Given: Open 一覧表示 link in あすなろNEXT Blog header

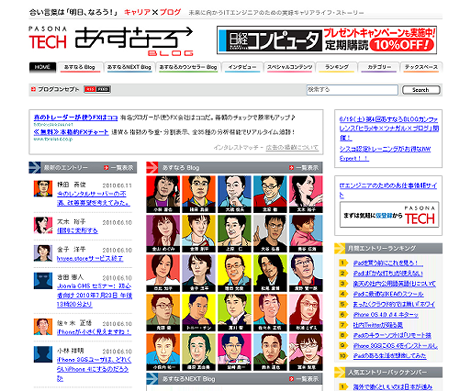Looking at the screenshot, I should (x=307, y=379).
